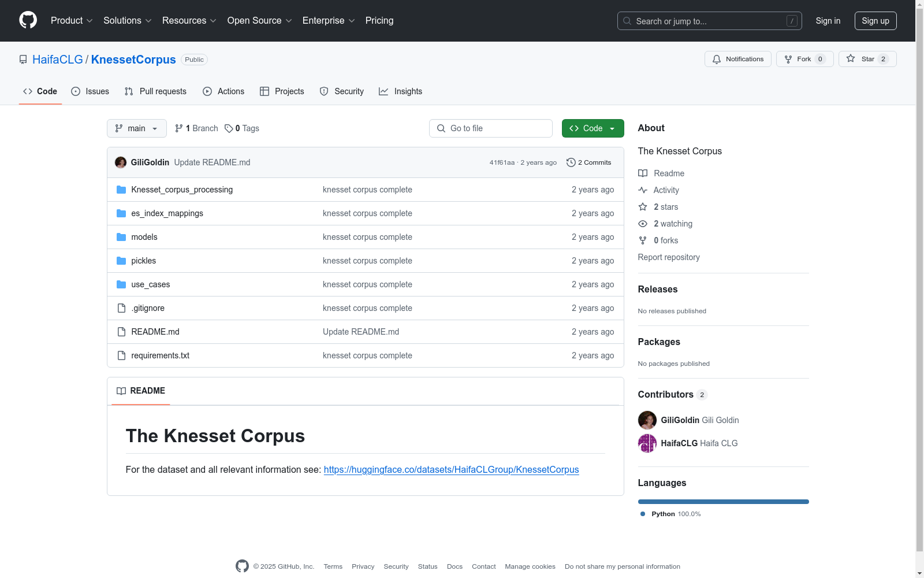The image size is (924, 578).
Task: Click the Sign up button
Action: coord(875,21)
